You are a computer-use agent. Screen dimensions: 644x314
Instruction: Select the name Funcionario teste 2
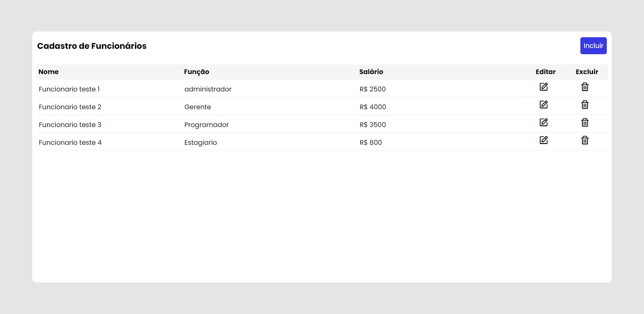pyautogui.click(x=70, y=107)
